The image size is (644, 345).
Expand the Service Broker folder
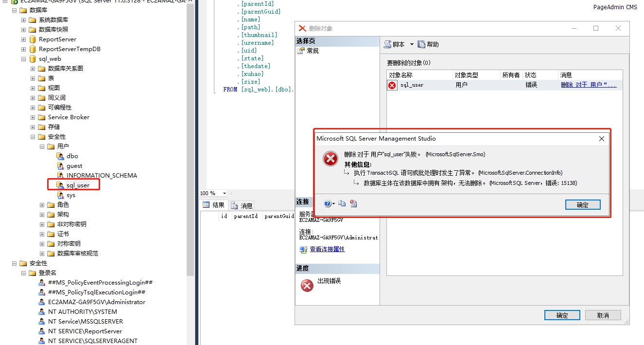click(x=33, y=117)
